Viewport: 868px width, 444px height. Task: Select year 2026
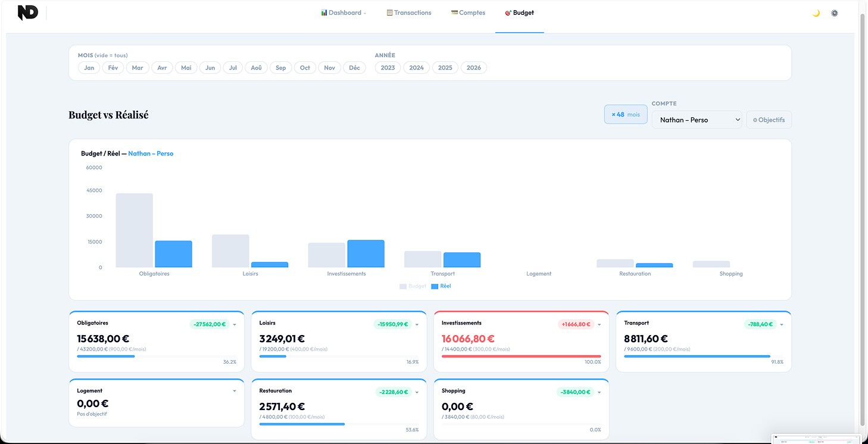click(474, 68)
